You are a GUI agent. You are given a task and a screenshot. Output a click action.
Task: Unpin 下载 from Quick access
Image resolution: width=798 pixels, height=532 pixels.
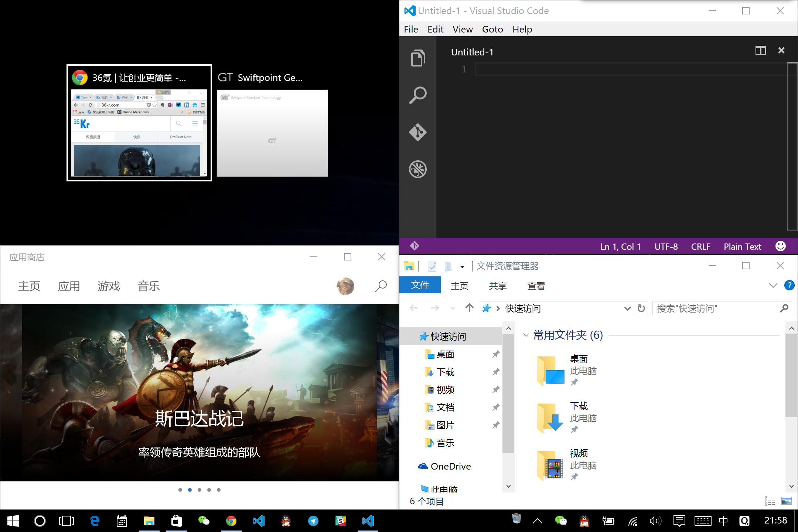496,372
